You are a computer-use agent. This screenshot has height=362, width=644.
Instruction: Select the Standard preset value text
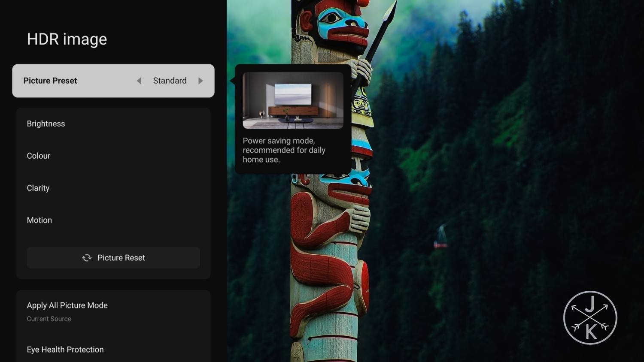tap(170, 81)
